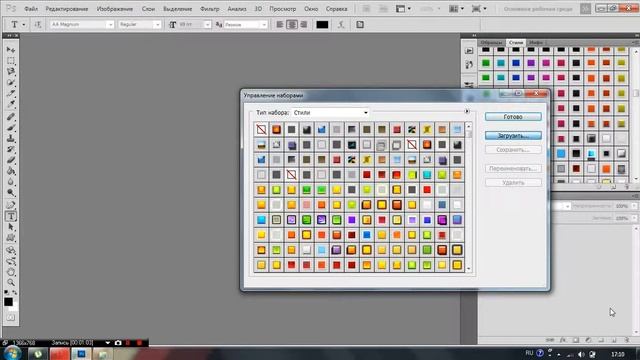640x360 pixels.
Task: Select the Horizontal Type tool in toolbox
Action: 11,216
